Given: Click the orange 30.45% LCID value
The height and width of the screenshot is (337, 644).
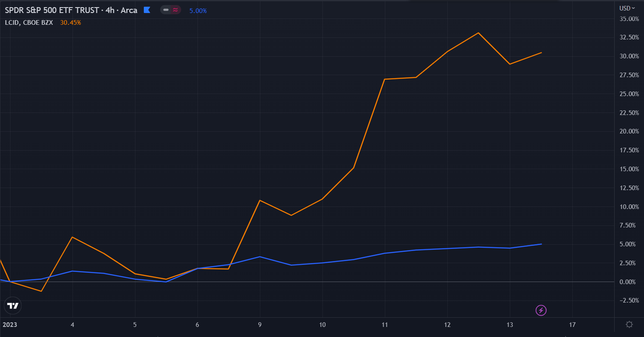Looking at the screenshot, I should pyautogui.click(x=70, y=23).
